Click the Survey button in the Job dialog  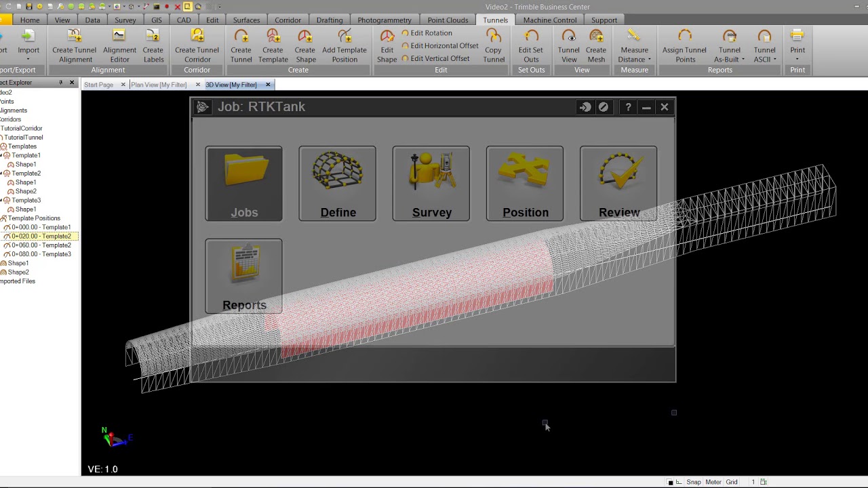click(x=431, y=184)
